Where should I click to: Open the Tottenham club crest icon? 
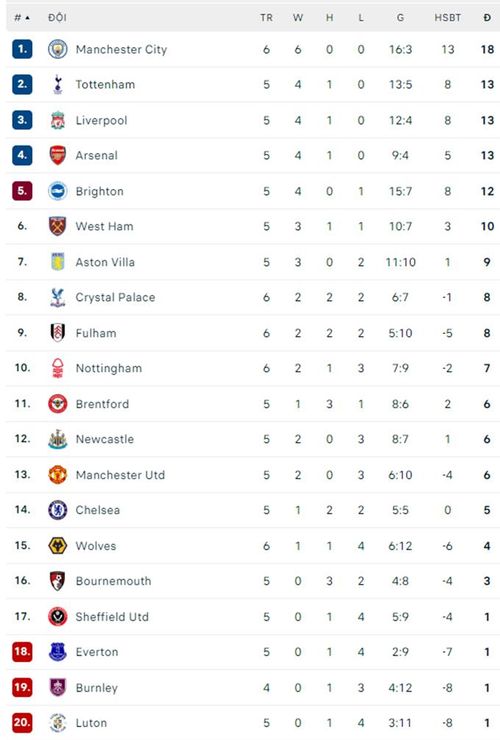[x=58, y=84]
